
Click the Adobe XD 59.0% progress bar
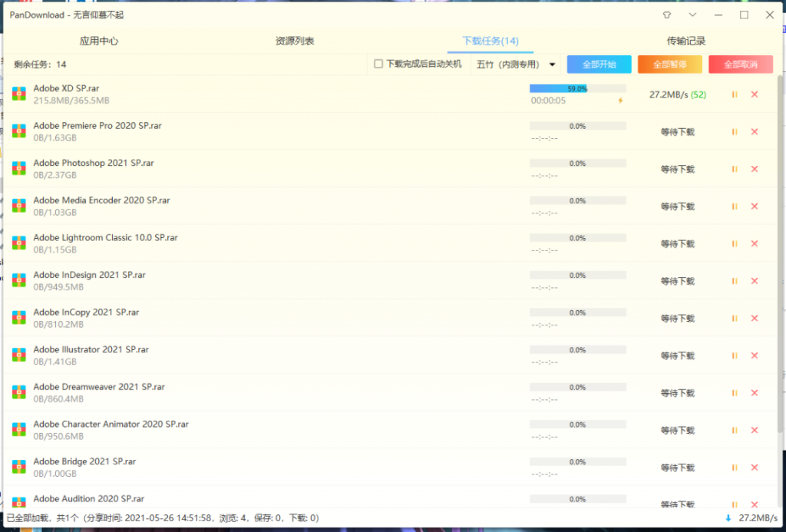[x=578, y=89]
